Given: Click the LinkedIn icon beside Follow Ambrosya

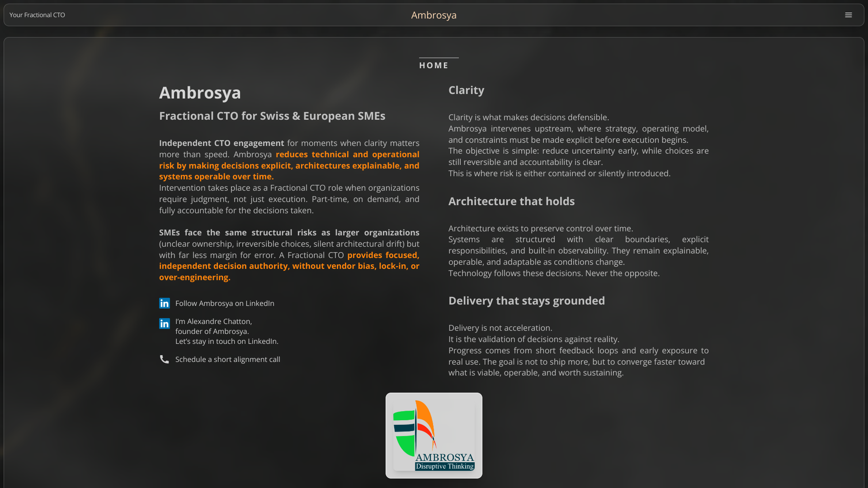Looking at the screenshot, I should (165, 303).
